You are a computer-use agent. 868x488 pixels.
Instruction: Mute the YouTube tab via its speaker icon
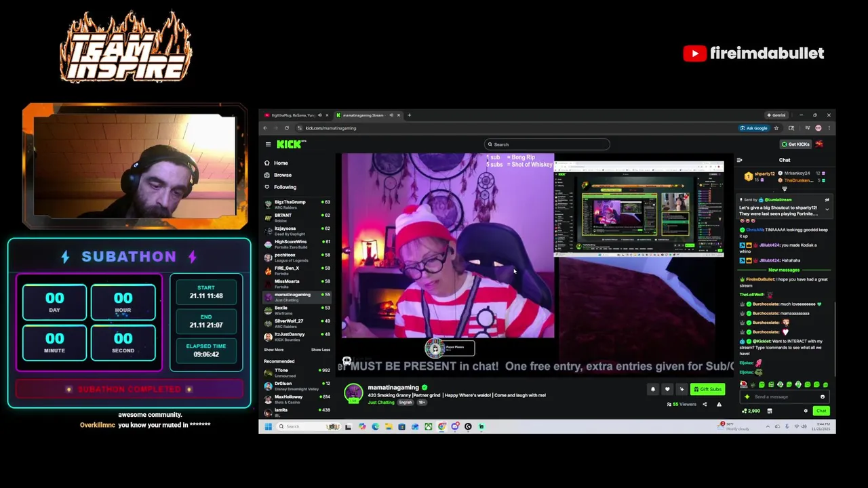point(319,115)
